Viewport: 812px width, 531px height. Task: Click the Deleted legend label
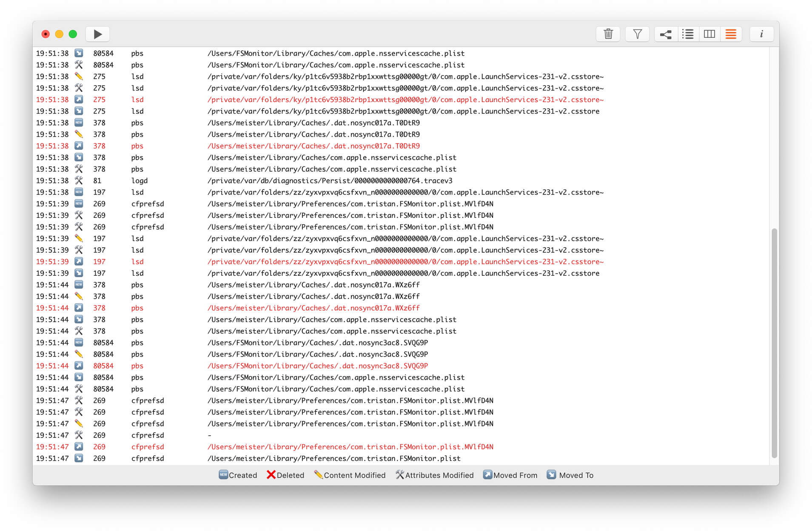click(x=290, y=475)
